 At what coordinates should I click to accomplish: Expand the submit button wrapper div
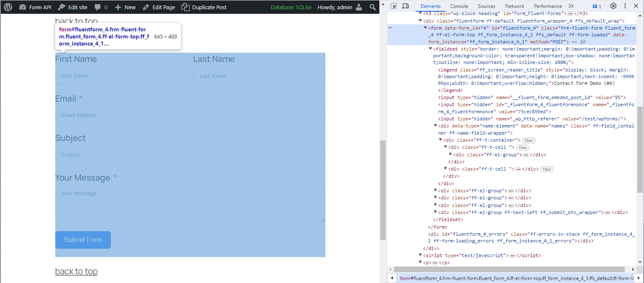(x=436, y=212)
